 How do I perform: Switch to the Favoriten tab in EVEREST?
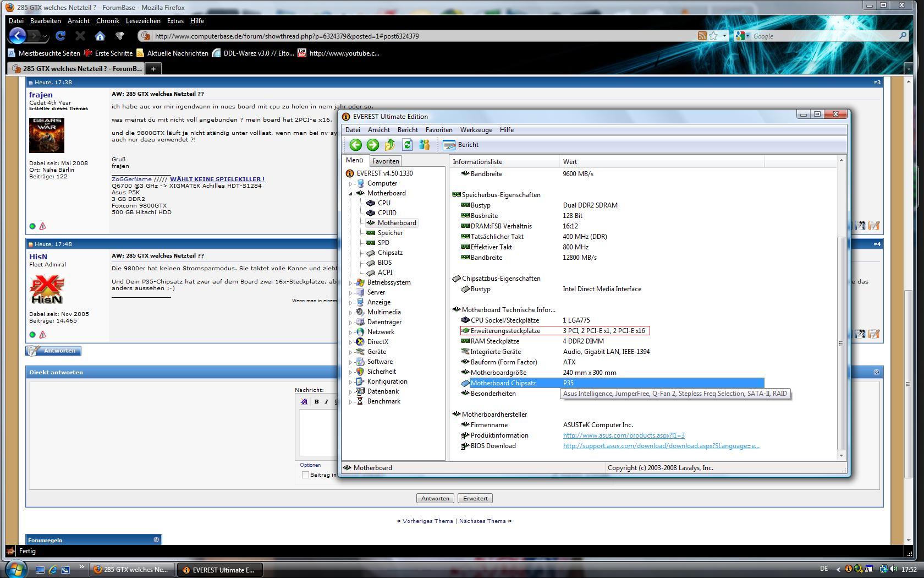pyautogui.click(x=386, y=161)
